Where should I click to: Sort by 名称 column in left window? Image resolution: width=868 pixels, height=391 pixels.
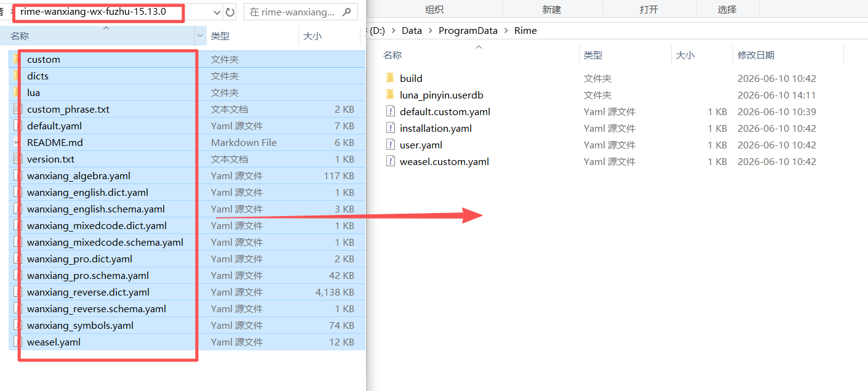point(20,36)
